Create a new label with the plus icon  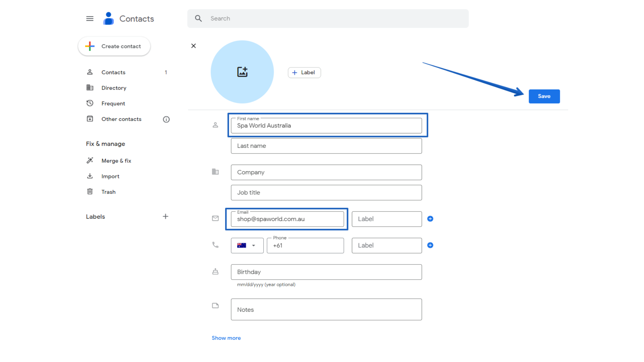[165, 217]
